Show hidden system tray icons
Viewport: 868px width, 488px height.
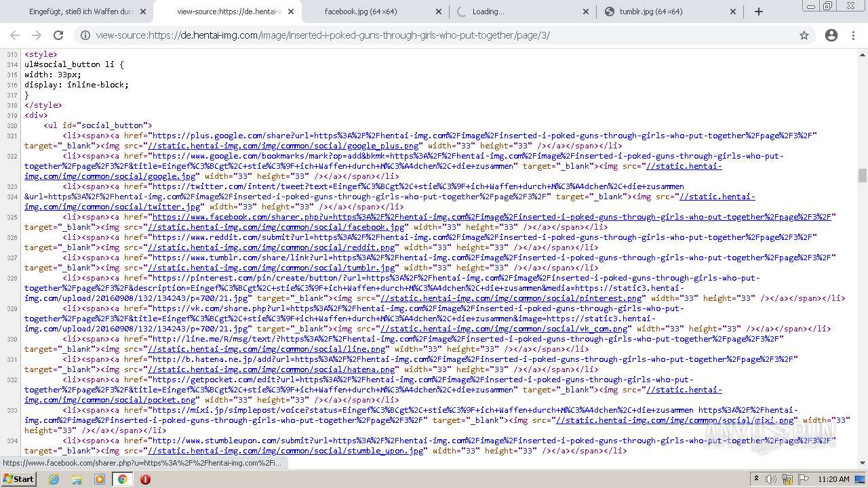point(757,479)
